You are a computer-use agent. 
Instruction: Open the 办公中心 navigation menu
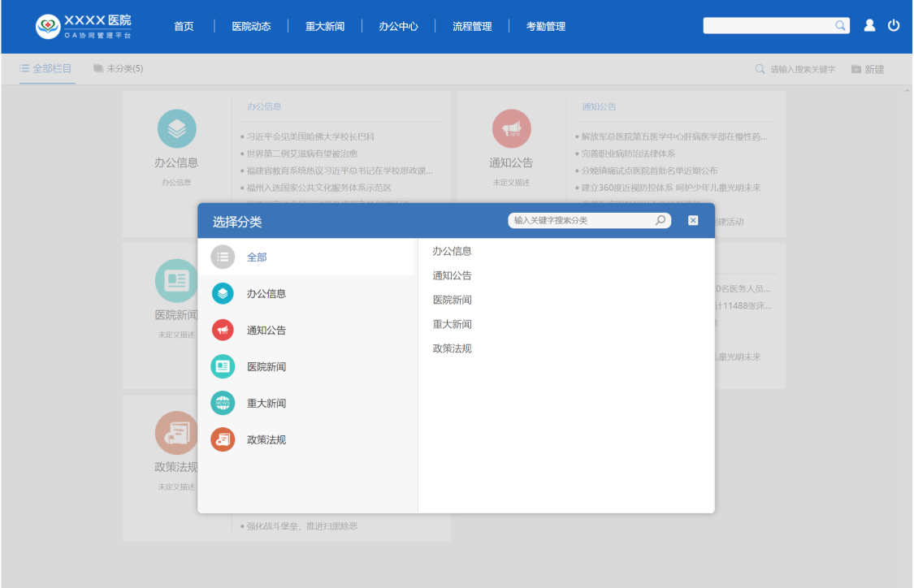pyautogui.click(x=398, y=26)
